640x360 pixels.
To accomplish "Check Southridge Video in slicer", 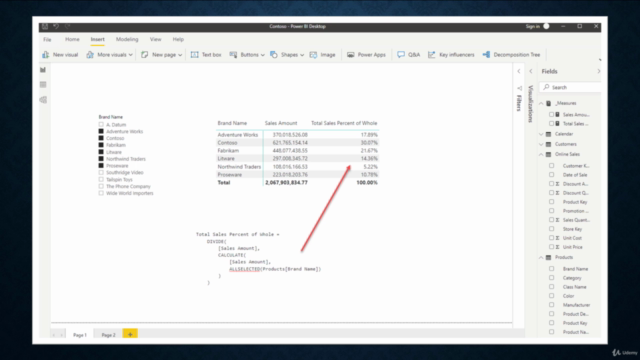I will pyautogui.click(x=101, y=172).
